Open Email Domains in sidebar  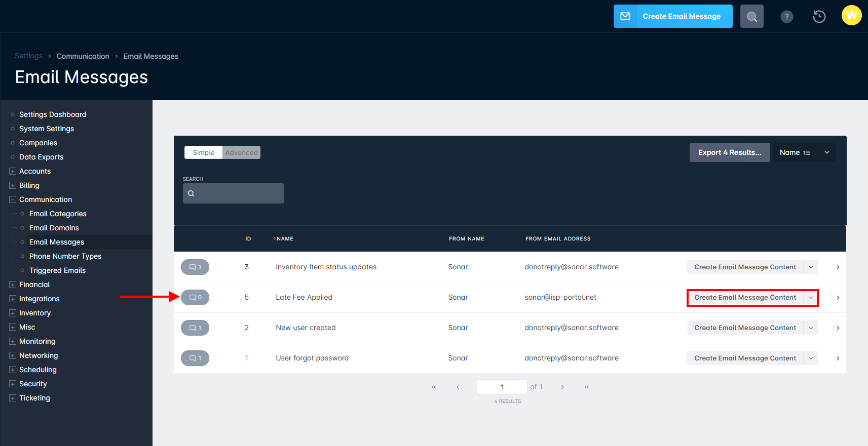[54, 228]
